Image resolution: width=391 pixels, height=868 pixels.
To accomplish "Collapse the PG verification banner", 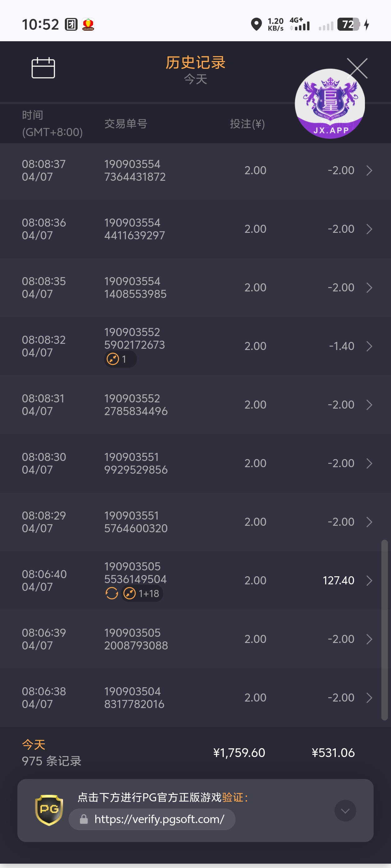I will click(345, 811).
